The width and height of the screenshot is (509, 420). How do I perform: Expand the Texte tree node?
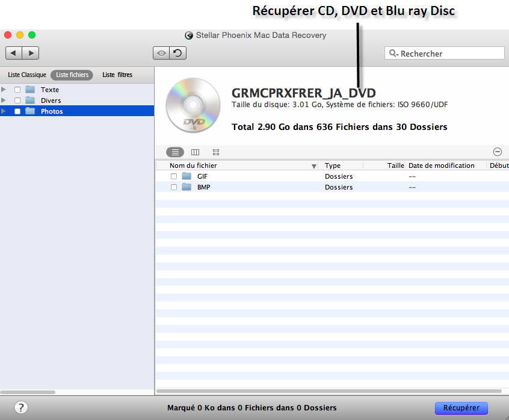(x=4, y=89)
